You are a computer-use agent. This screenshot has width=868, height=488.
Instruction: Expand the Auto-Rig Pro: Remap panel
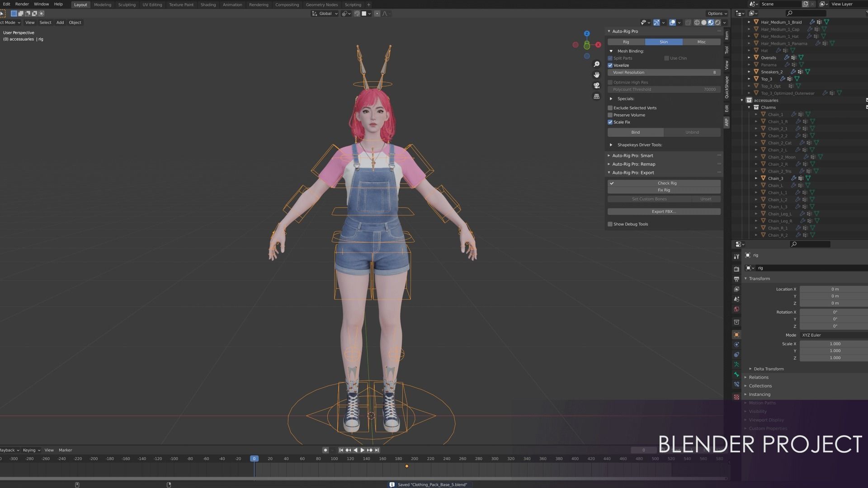pos(633,164)
